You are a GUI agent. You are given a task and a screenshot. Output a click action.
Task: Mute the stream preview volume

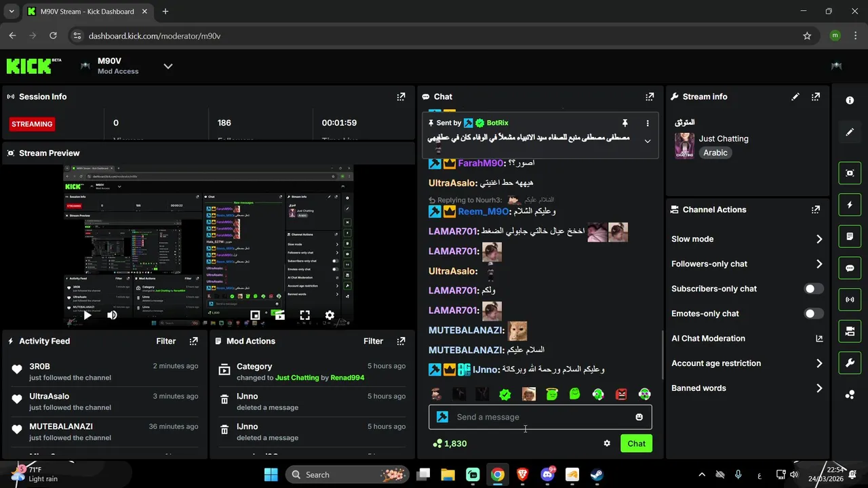[112, 315]
